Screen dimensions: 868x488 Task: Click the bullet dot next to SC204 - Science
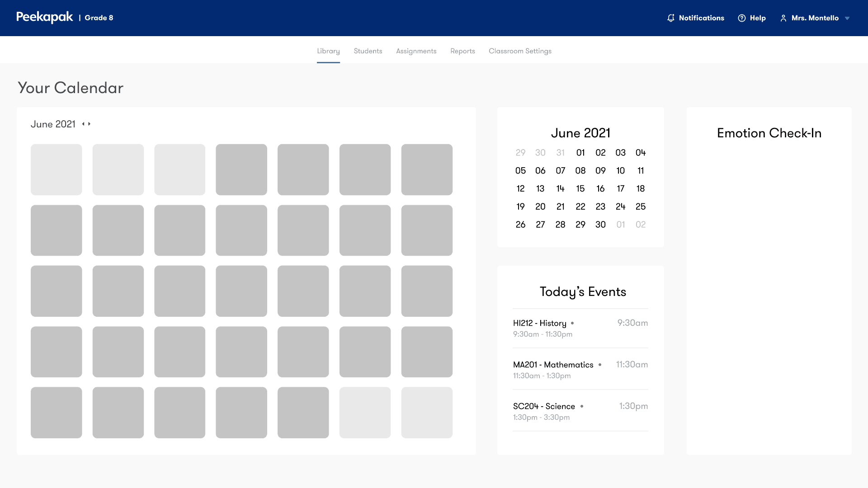tap(583, 406)
